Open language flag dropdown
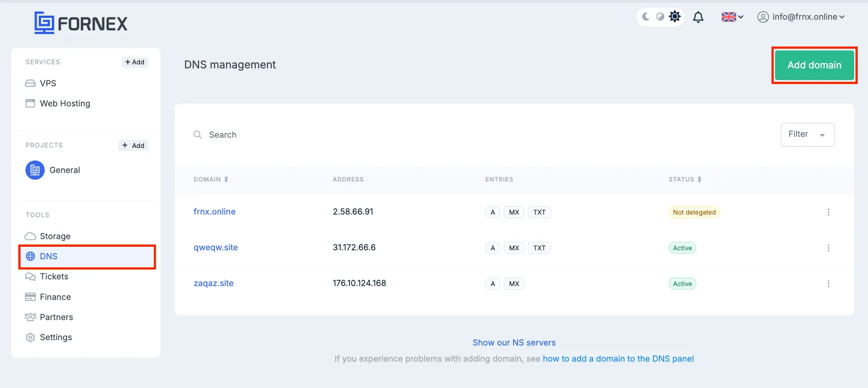 (732, 17)
